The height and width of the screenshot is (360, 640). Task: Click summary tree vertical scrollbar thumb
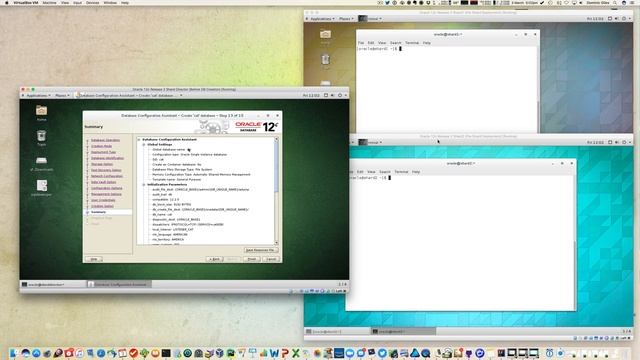coord(276,167)
